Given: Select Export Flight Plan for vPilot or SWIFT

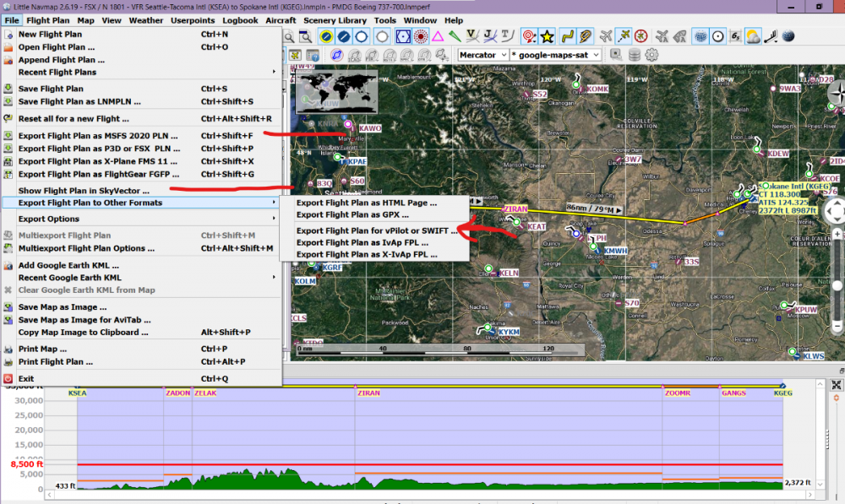Looking at the screenshot, I should click(x=376, y=230).
